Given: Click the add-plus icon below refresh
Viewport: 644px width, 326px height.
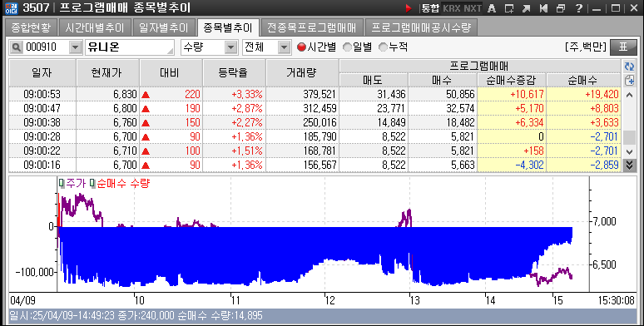Looking at the screenshot, I should pos(629,81).
